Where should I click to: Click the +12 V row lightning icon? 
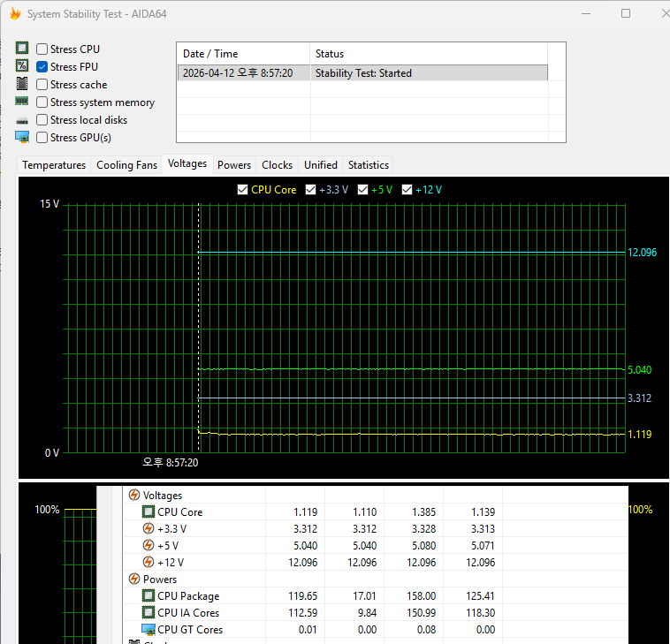coord(148,562)
